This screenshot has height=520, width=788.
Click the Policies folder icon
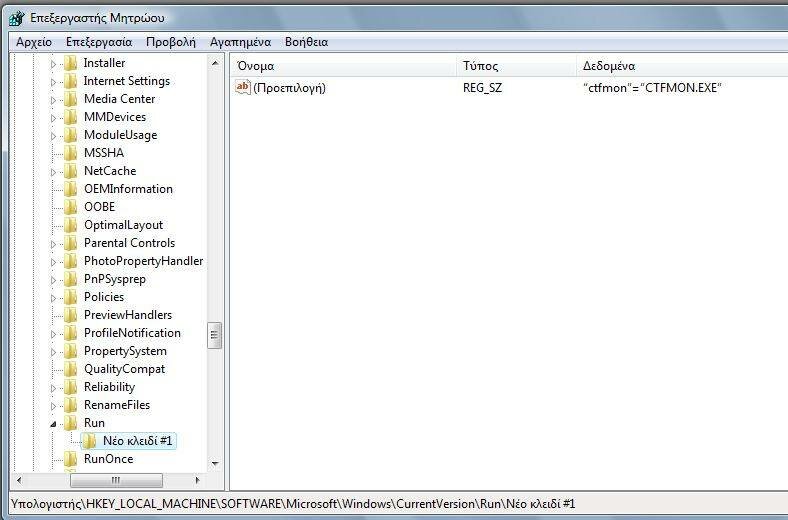point(70,297)
